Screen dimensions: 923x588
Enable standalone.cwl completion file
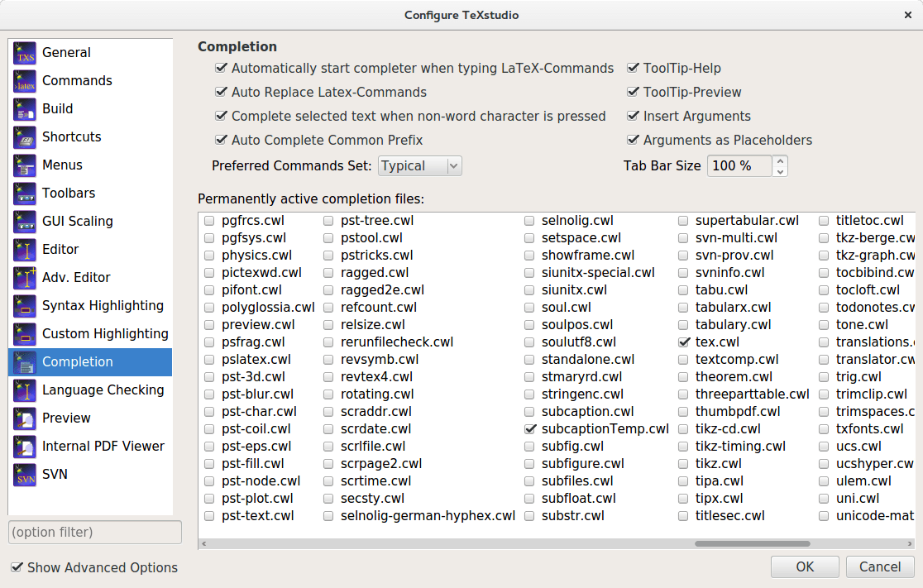tap(529, 360)
